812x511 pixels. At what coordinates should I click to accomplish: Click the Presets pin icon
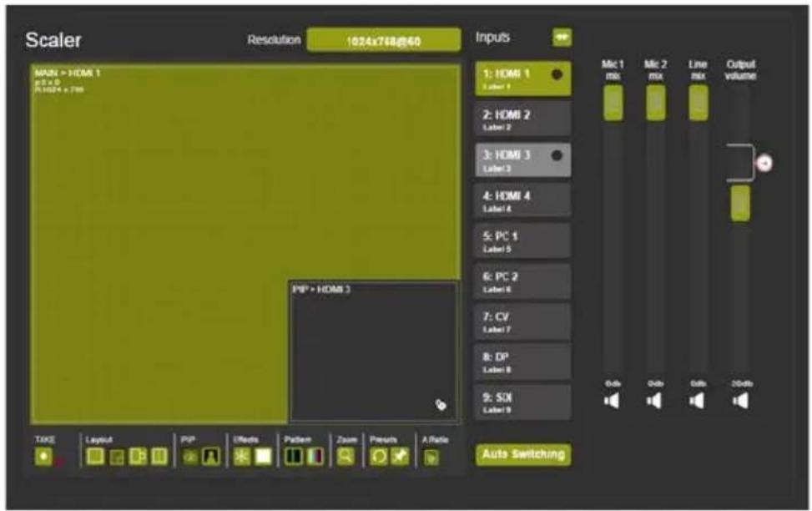[400, 457]
